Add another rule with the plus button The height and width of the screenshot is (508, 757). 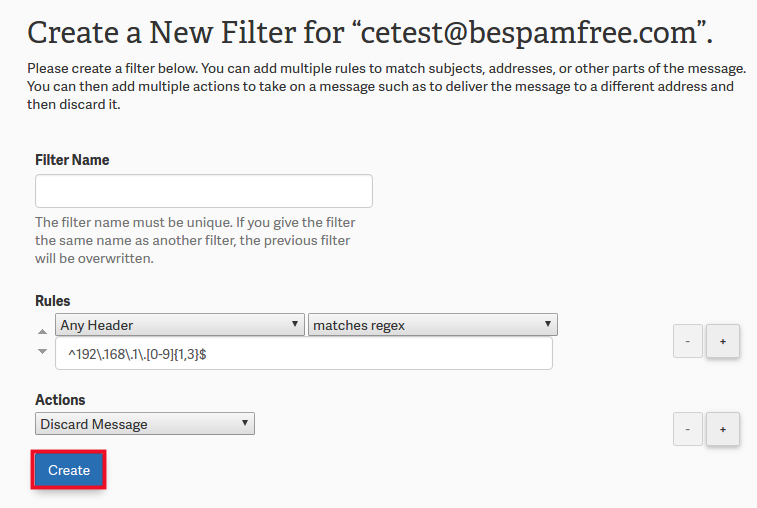(x=723, y=341)
